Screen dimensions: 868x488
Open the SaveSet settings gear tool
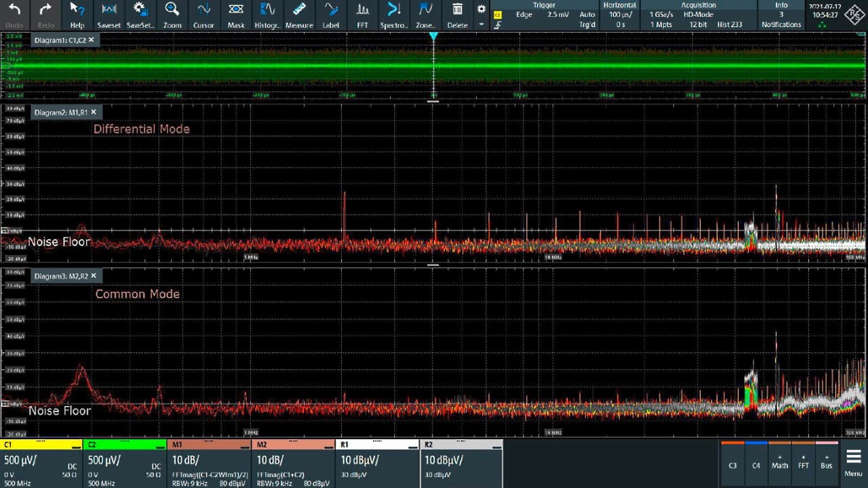(140, 15)
